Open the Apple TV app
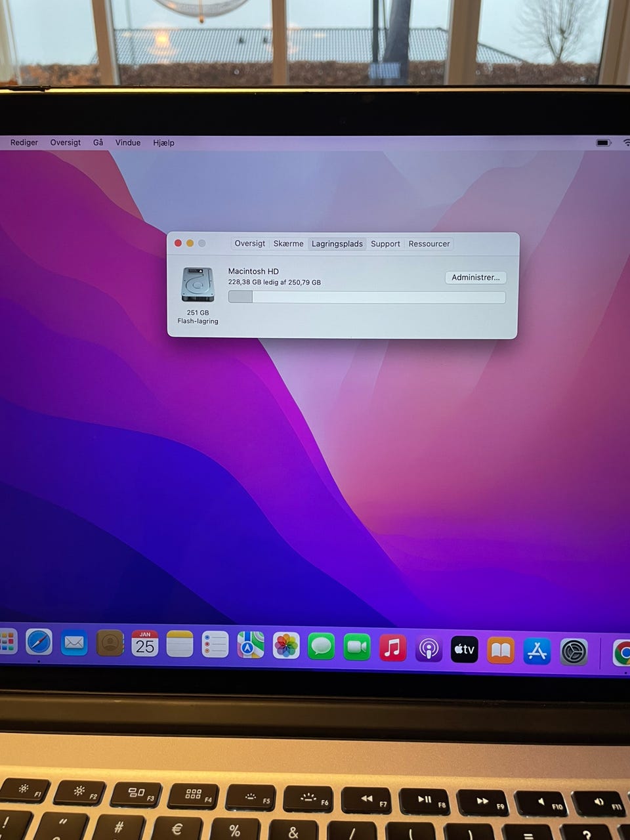This screenshot has width=630, height=840. [x=465, y=650]
